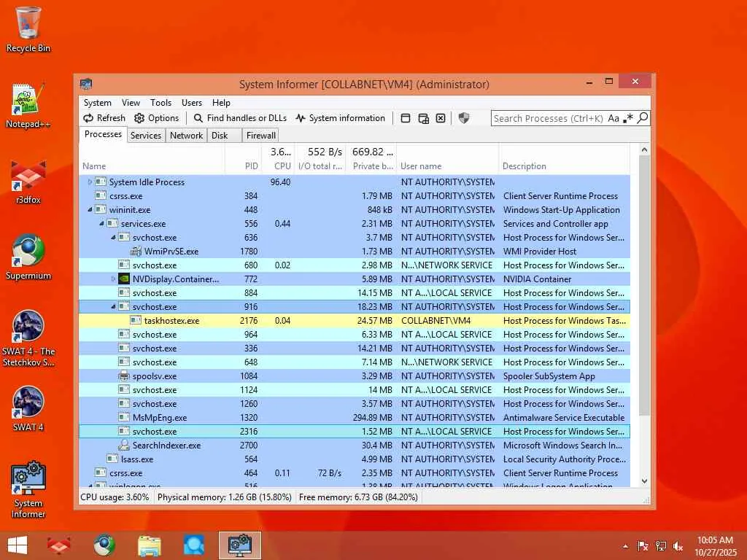Expand the System Idle Process node
This screenshot has height=560, width=747.
(x=90, y=182)
